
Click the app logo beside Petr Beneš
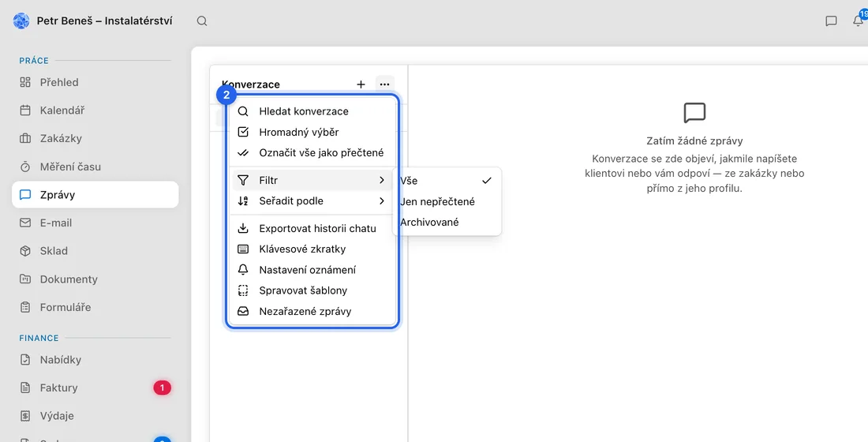(21, 21)
